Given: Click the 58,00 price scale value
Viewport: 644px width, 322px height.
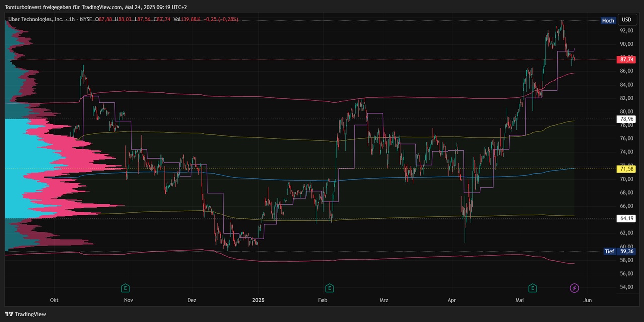Looking at the screenshot, I should coord(626,260).
